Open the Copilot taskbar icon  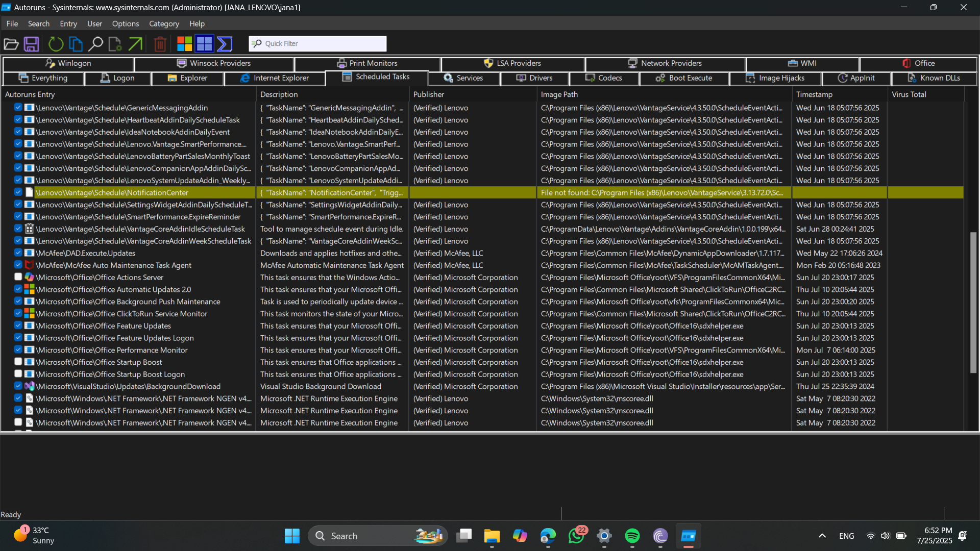520,536
